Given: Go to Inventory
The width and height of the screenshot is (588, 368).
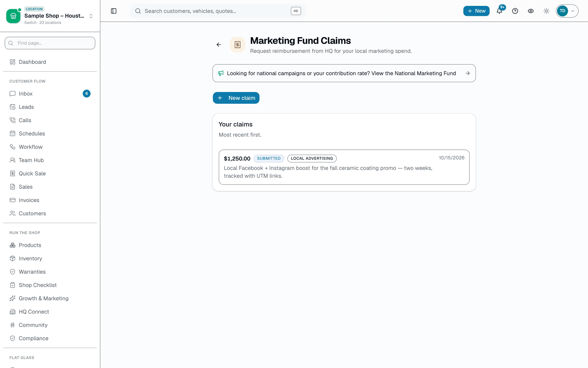Looking at the screenshot, I should (50, 258).
